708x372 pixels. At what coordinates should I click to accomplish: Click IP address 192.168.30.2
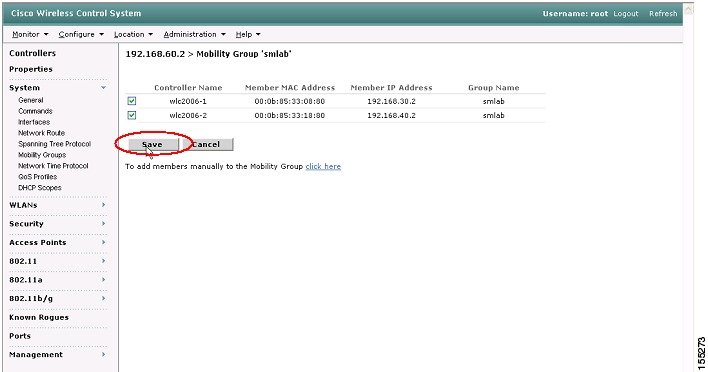pyautogui.click(x=391, y=101)
